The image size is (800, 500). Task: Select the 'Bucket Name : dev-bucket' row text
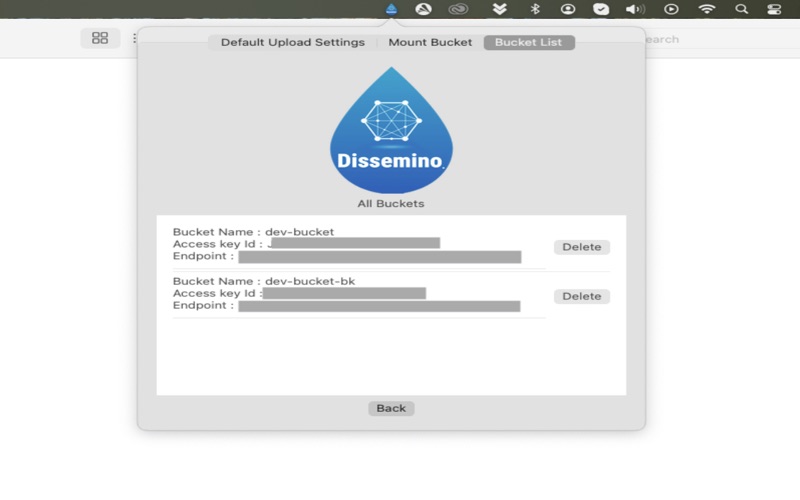click(254, 232)
